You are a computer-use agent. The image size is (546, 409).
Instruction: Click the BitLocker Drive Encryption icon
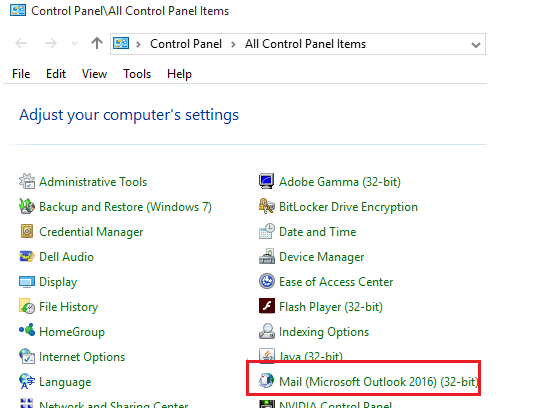267,206
